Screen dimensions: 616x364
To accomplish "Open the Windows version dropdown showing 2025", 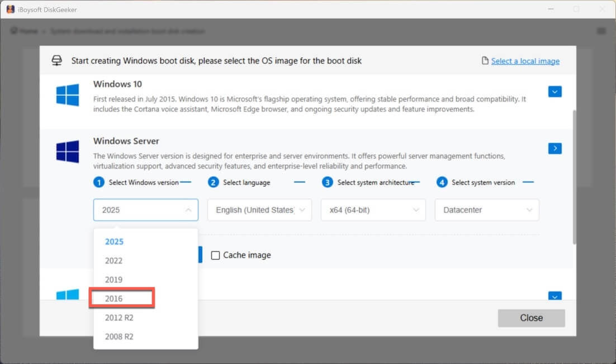I will pos(146,210).
